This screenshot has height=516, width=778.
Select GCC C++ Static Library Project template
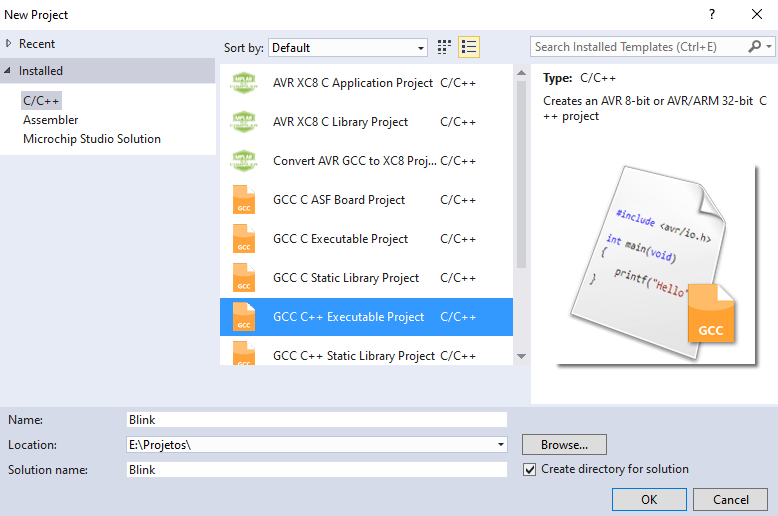pyautogui.click(x=366, y=351)
